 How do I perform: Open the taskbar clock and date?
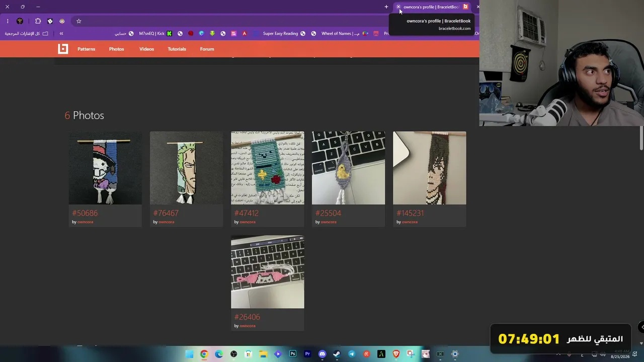(x=620, y=354)
